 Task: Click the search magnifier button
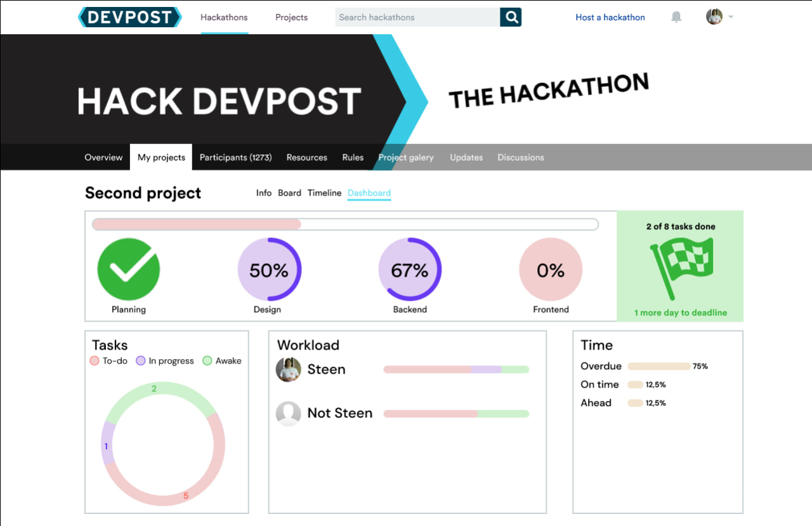coord(511,17)
